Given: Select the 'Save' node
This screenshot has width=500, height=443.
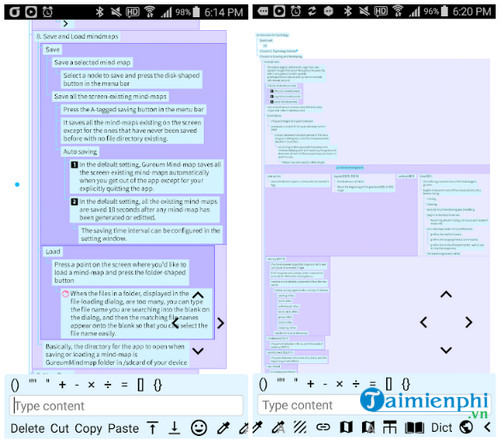Looking at the screenshot, I should tap(52, 50).
